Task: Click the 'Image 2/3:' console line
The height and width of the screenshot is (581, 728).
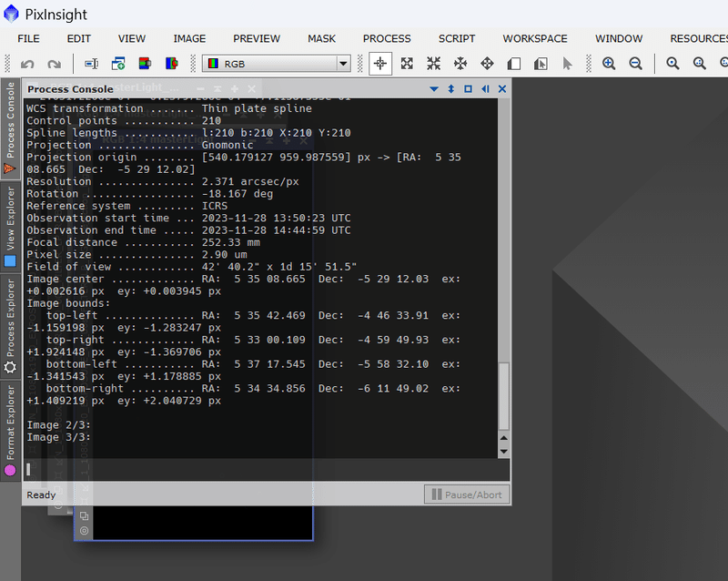Action: pyautogui.click(x=58, y=425)
